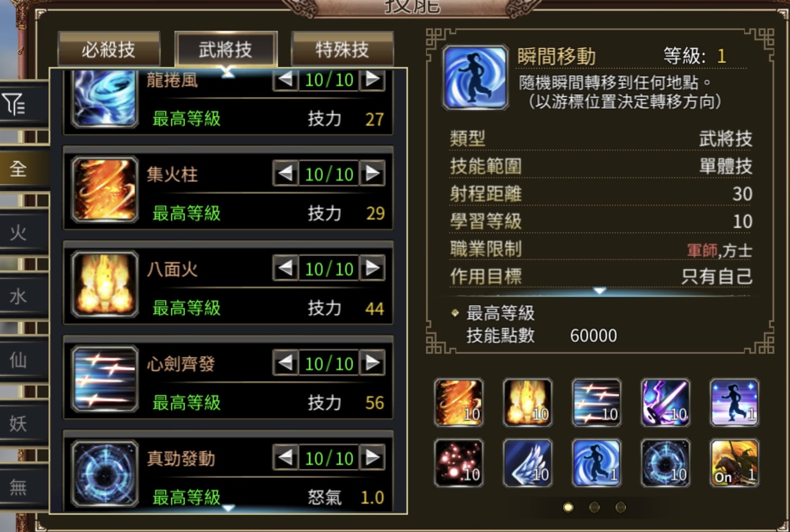790x532 pixels.
Task: Click the white wing skill quick-slot icon
Action: (528, 463)
